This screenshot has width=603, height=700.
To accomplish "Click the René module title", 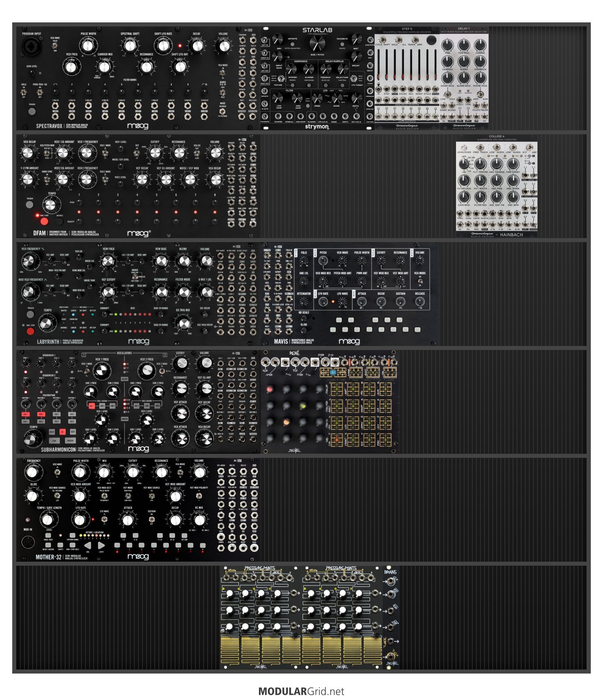I will point(294,353).
